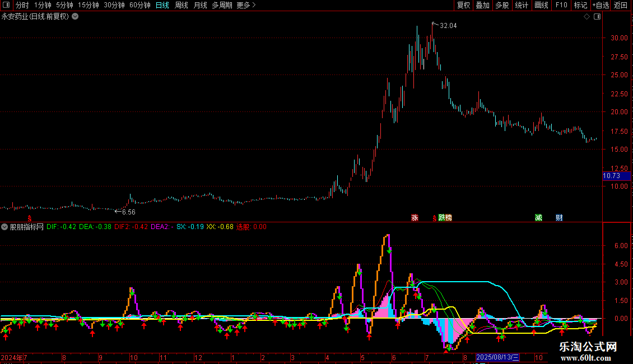The width and height of the screenshot is (633, 364).
Task: Switch to 日线 daily chart
Action: pos(162,5)
